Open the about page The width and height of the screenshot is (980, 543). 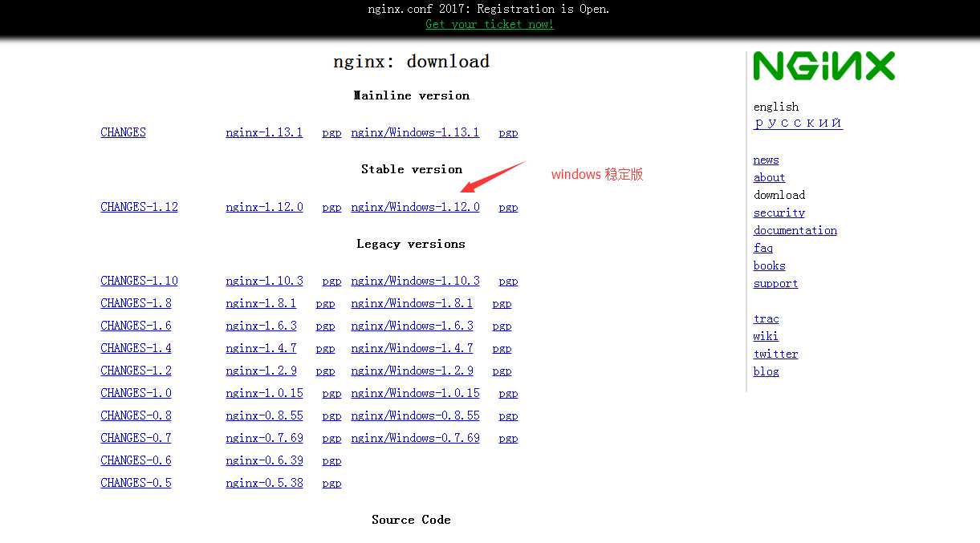pyautogui.click(x=769, y=177)
